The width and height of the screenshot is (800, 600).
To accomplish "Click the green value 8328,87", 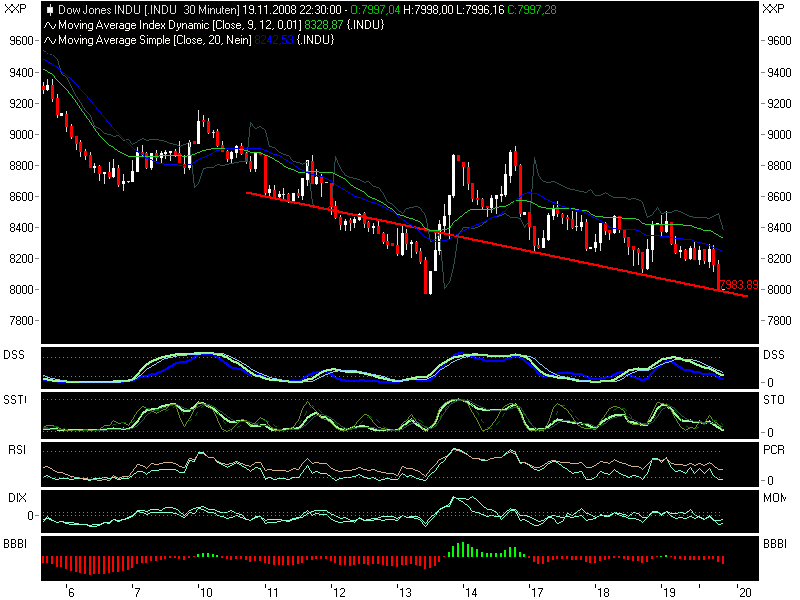I will point(324,25).
